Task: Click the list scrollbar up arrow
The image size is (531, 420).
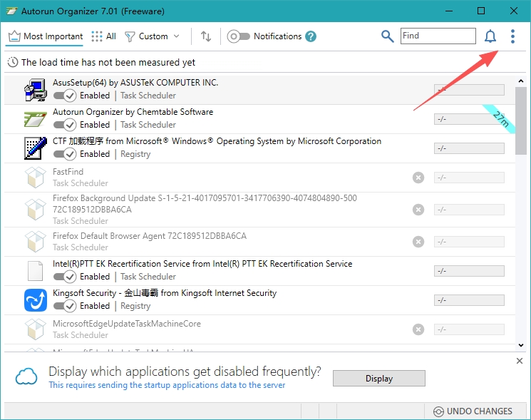Action: pyautogui.click(x=521, y=81)
